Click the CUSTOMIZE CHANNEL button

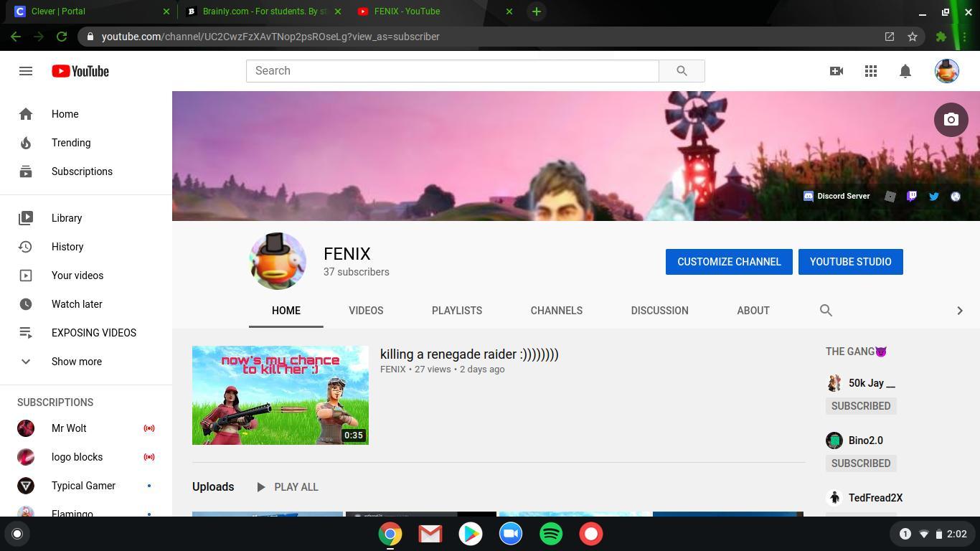729,262
